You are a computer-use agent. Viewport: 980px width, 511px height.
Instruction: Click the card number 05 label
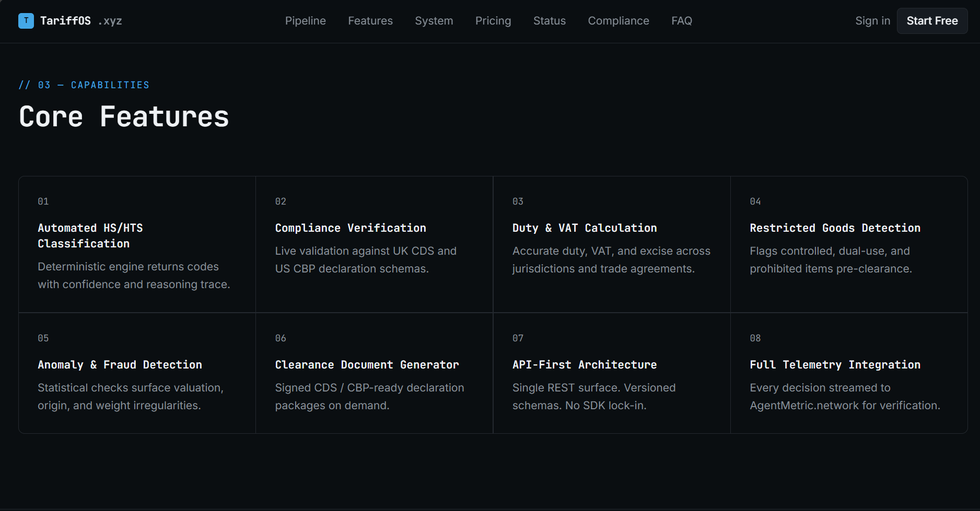pyautogui.click(x=43, y=338)
